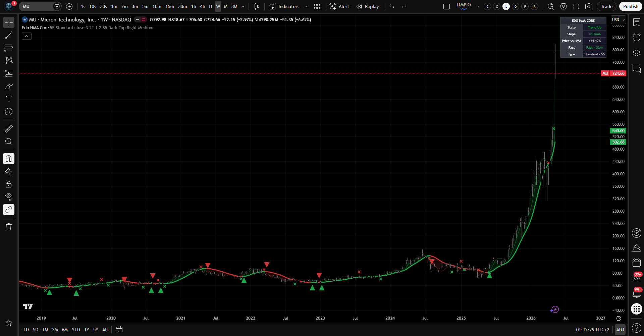The image size is (644, 336).
Task: Activate the zoom in tool
Action: (9, 142)
